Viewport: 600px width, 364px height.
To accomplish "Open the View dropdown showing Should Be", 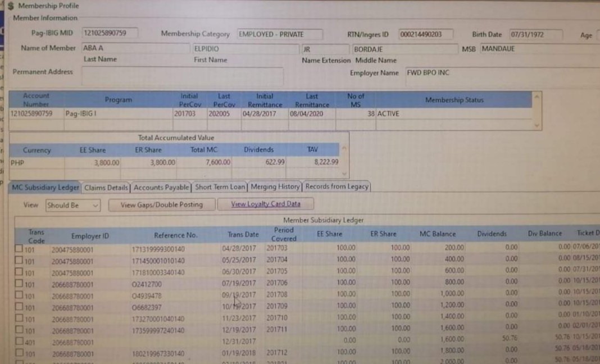I will click(x=72, y=205).
